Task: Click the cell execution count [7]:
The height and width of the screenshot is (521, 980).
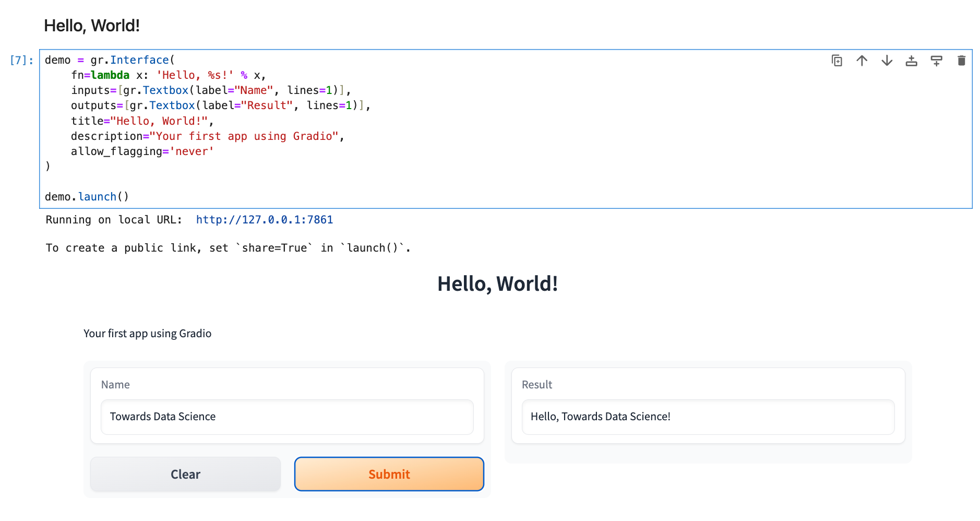Action: coord(21,61)
